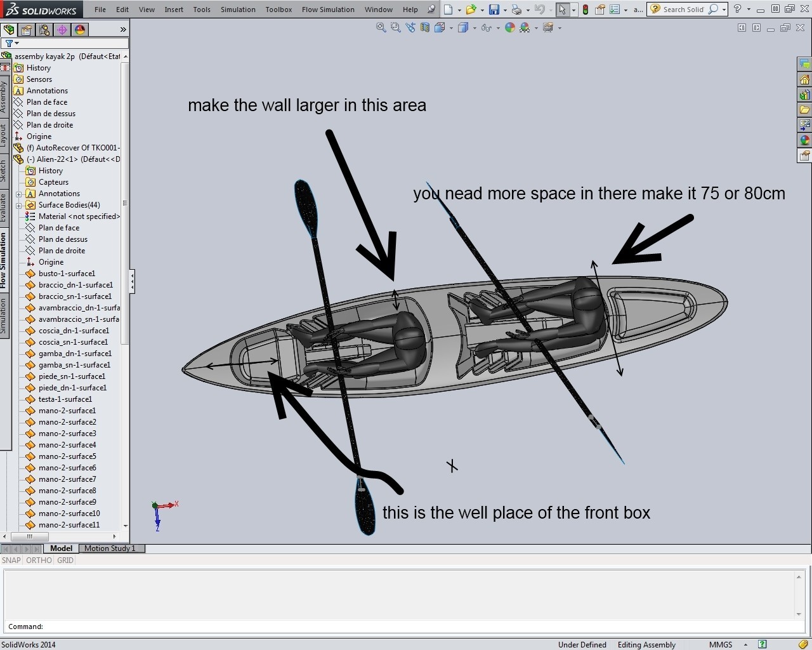Turn on GRID display
Screen dimensions: 812x650
tap(65, 560)
